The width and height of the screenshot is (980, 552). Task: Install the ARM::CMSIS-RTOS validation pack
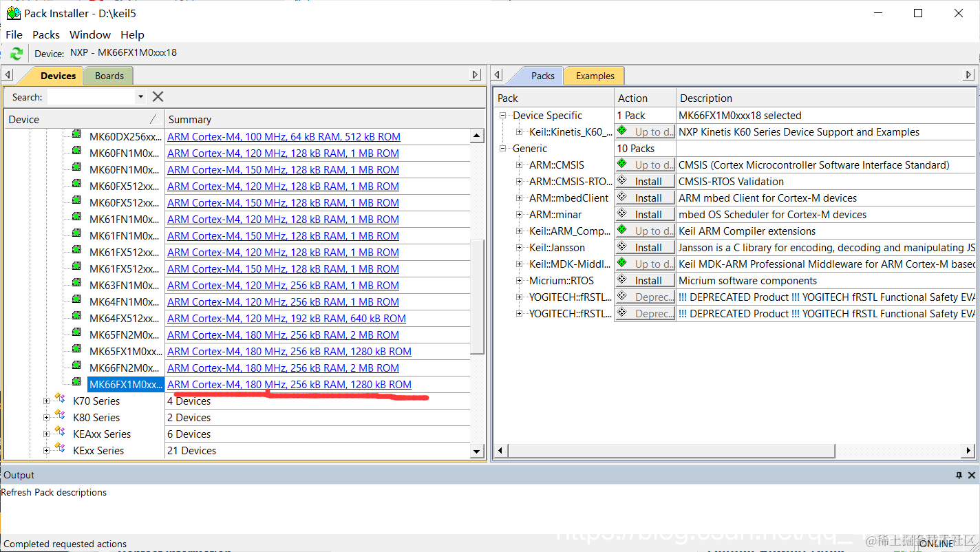645,182
